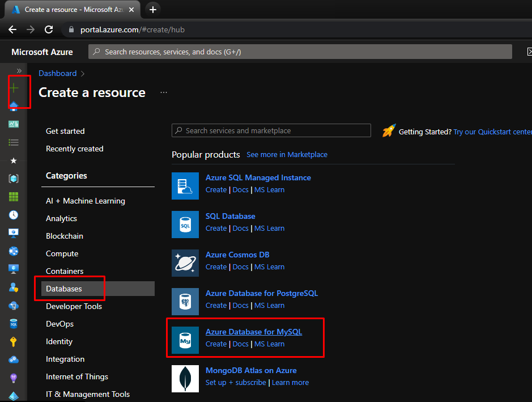Click the MongoDB Atlas leaf icon
The height and width of the screenshot is (402, 532).
(x=185, y=379)
